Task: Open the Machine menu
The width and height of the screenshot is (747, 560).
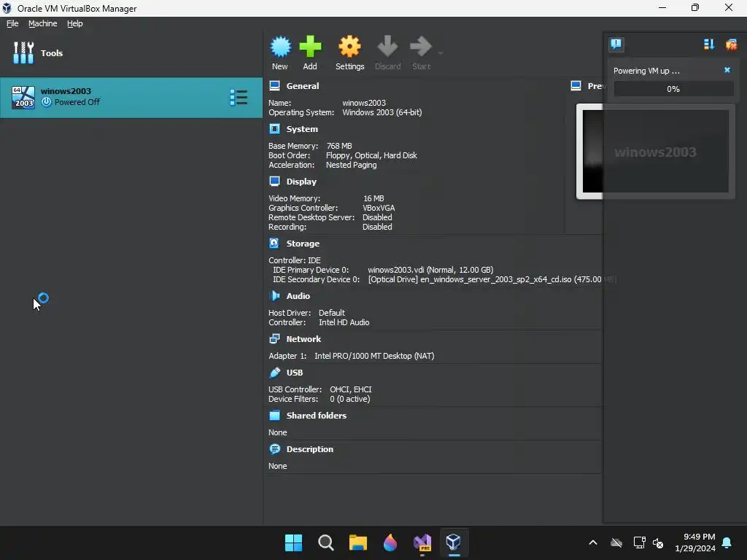Action: [x=43, y=23]
